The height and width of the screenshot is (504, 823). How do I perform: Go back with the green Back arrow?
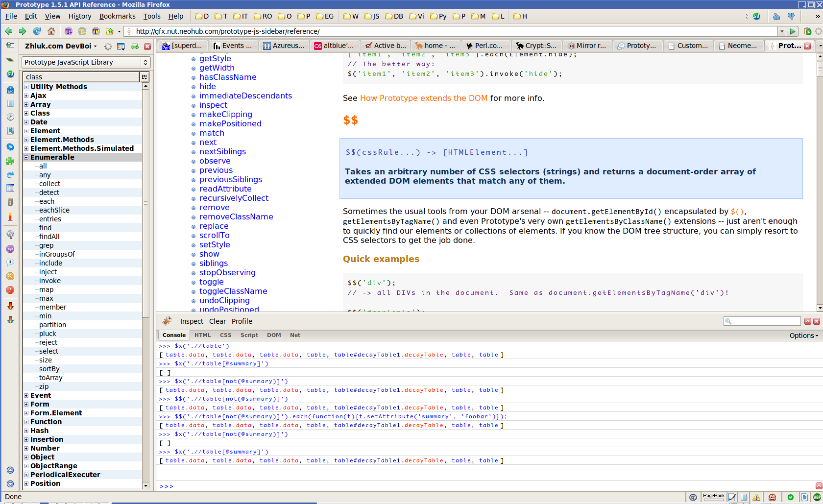click(9, 31)
